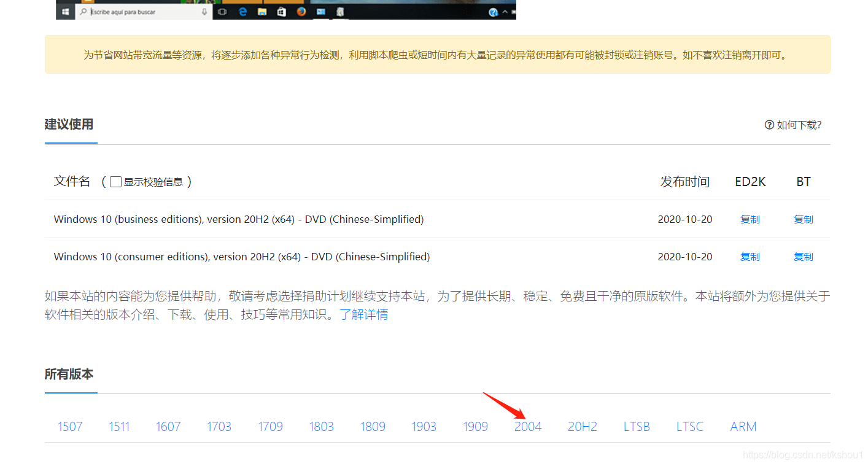The height and width of the screenshot is (466, 868).
Task: Check the '显示校验信息' checkbox
Action: tap(115, 182)
